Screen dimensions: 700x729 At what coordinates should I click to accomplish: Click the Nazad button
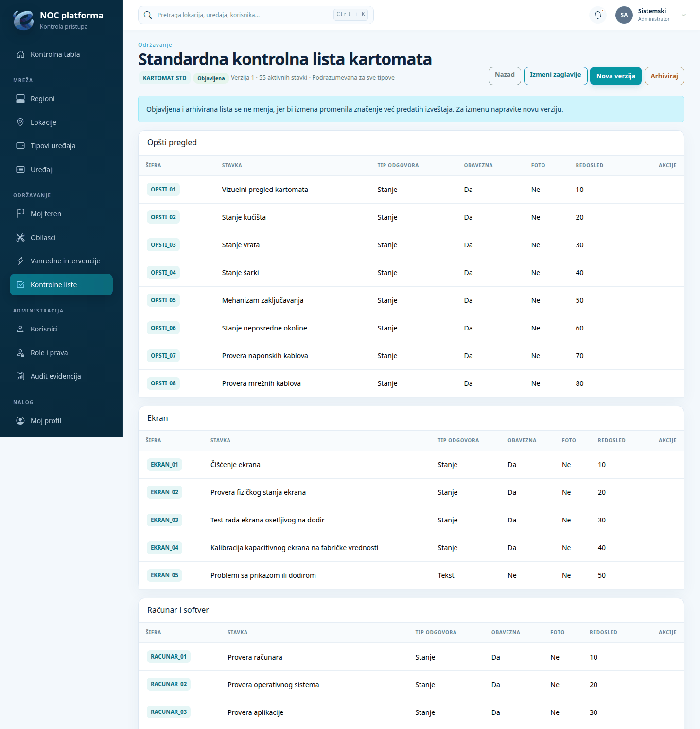point(505,76)
